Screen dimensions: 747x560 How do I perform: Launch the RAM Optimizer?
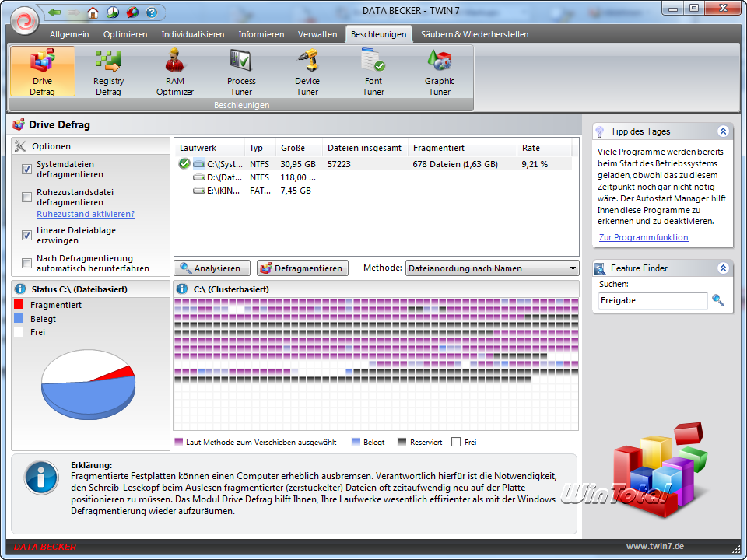pos(175,72)
